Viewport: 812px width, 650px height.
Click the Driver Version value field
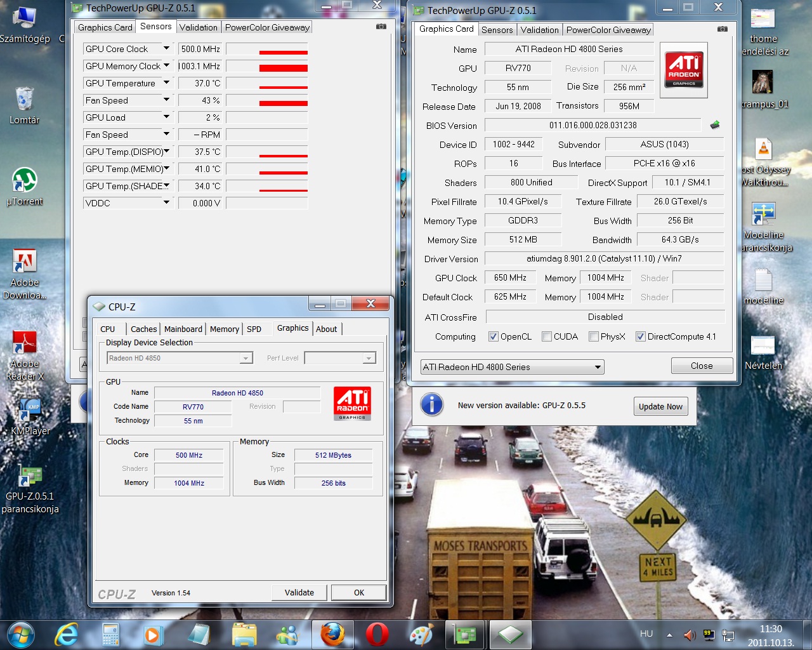[x=604, y=258]
